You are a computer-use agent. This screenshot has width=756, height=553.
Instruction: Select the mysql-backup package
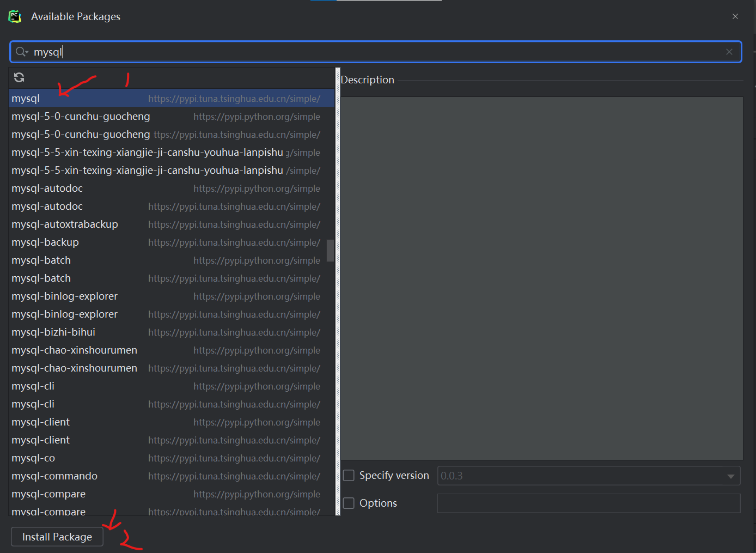coord(172,242)
